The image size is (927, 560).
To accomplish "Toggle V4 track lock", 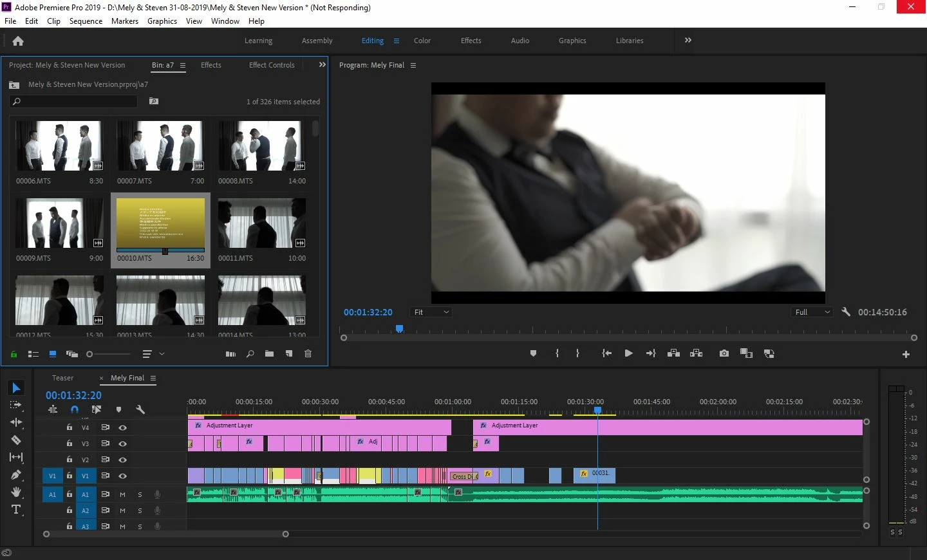I will (x=70, y=427).
